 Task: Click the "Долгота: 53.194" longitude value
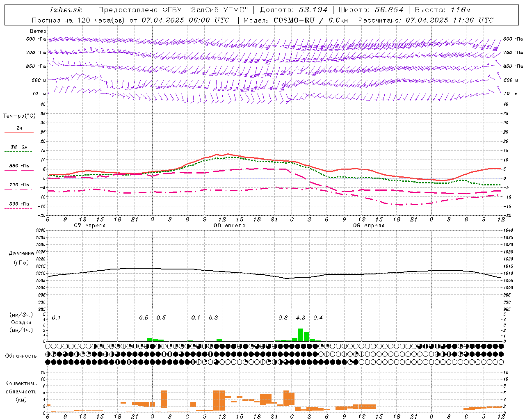[294, 10]
